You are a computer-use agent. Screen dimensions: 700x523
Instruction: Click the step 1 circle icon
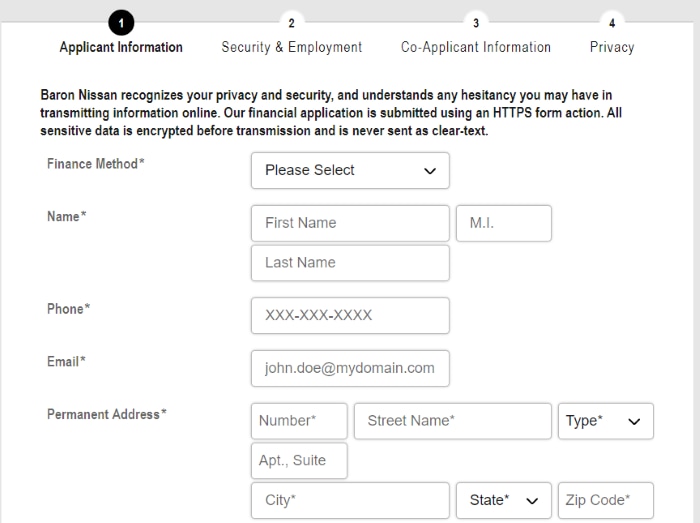coord(121,23)
